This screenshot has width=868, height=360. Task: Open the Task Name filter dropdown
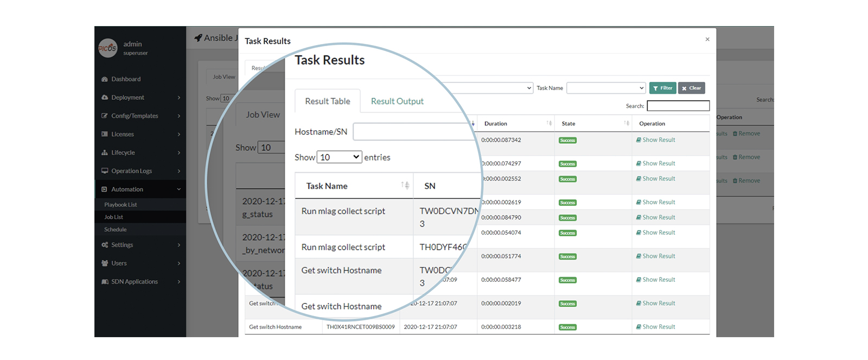click(x=605, y=88)
